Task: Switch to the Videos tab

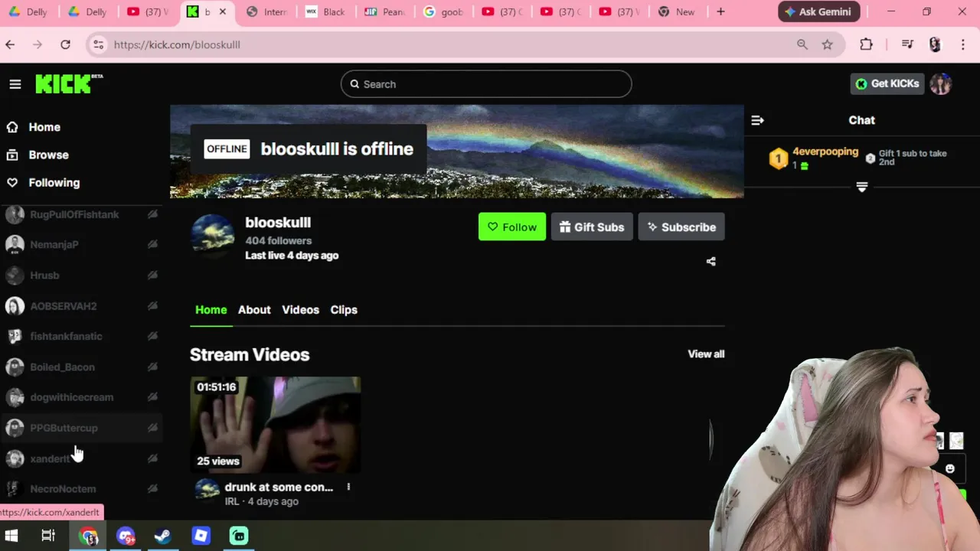Action: pos(300,310)
